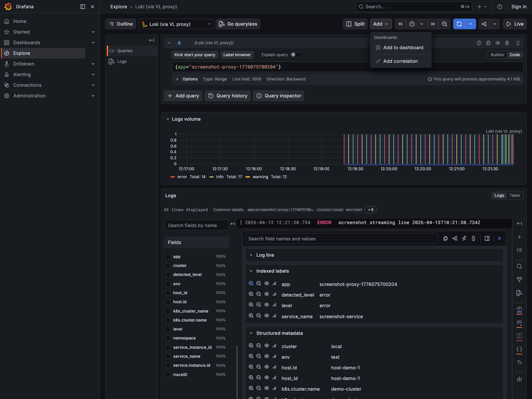Open log search magnifier in side controls

click(519, 266)
